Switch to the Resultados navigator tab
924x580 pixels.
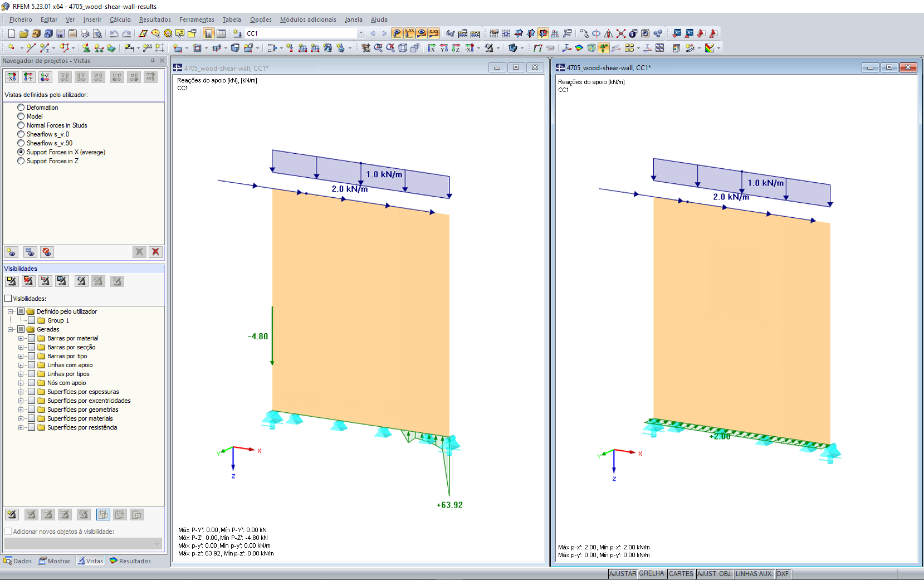tap(130, 561)
